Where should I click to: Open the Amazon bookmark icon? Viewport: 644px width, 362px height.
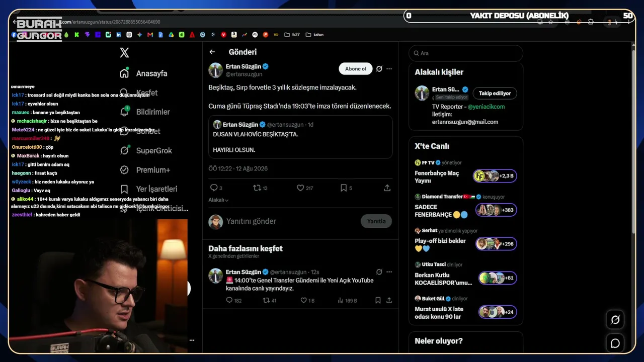pyautogui.click(x=234, y=35)
